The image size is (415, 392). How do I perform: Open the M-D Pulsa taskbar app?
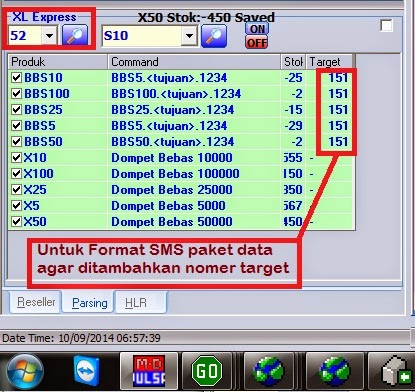[149, 371]
